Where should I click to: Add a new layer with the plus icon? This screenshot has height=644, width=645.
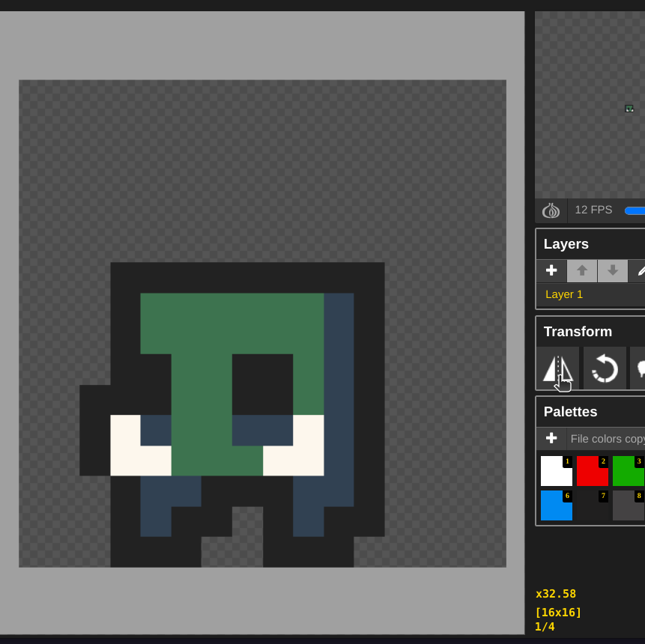coord(551,270)
